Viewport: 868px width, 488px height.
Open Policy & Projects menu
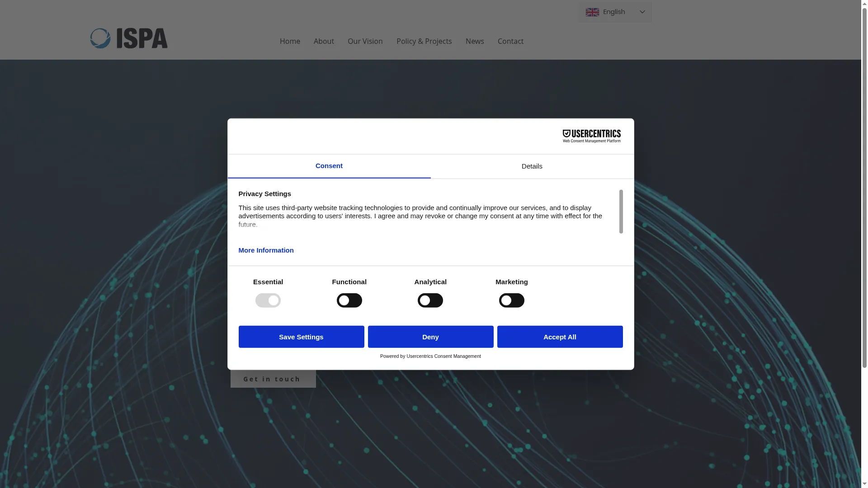[424, 41]
